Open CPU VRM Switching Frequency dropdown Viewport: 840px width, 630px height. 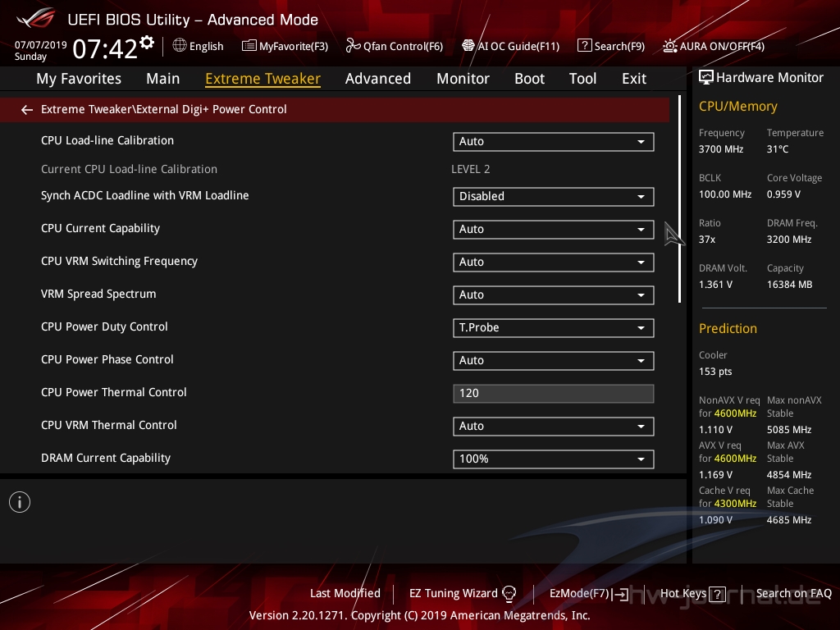pyautogui.click(x=554, y=262)
